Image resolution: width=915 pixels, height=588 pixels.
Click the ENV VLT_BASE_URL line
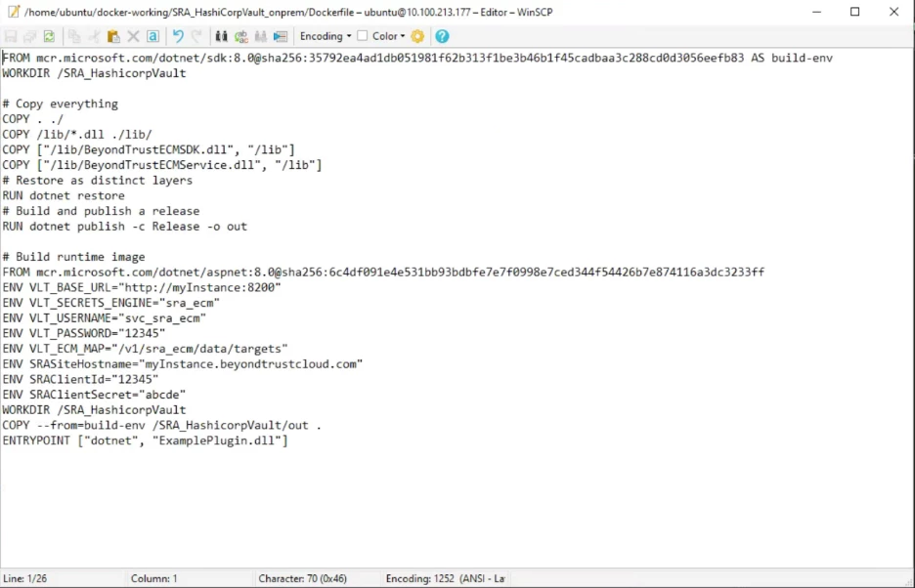142,287
